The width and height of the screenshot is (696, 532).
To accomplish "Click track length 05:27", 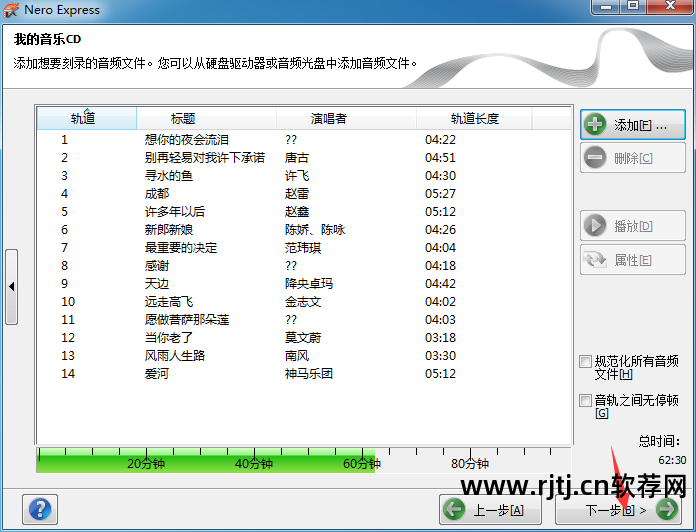I will pos(440,193).
